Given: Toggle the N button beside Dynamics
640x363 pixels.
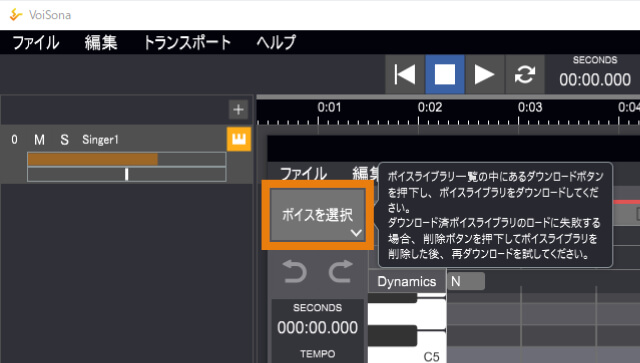Looking at the screenshot, I should pos(466,281).
